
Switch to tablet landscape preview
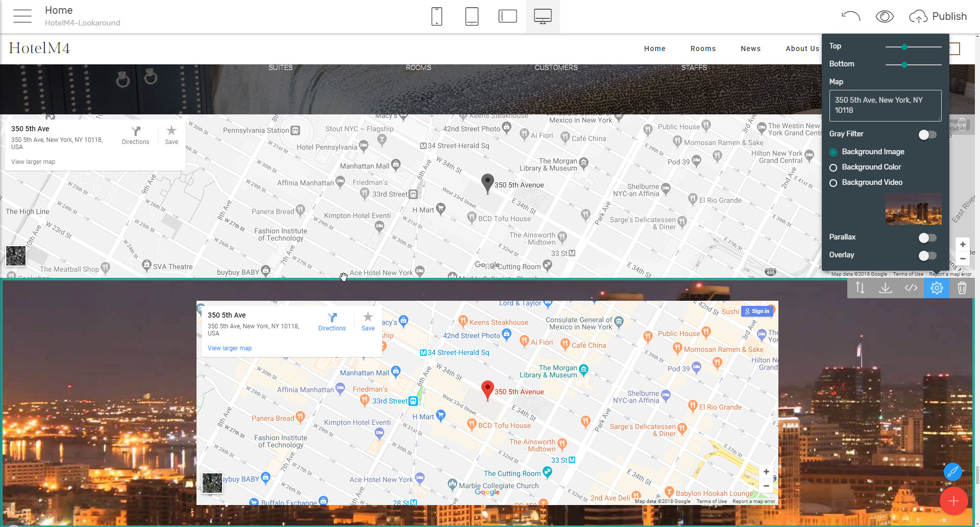tap(507, 16)
